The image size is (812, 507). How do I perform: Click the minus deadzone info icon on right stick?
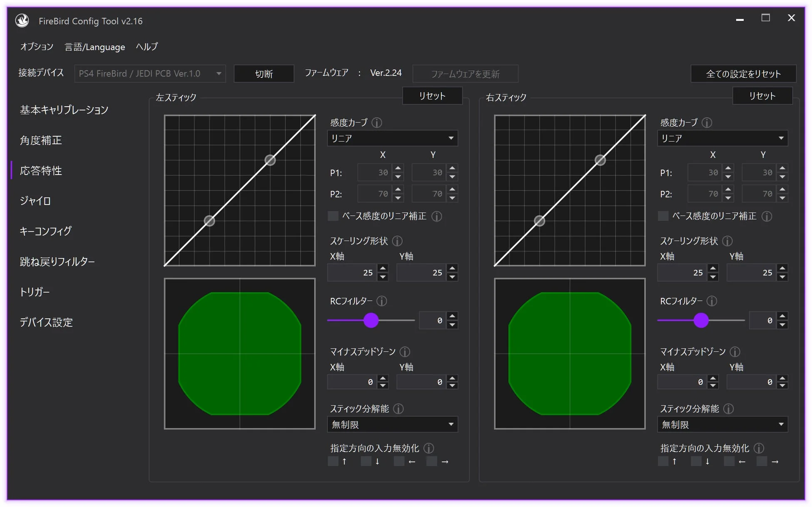735,352
